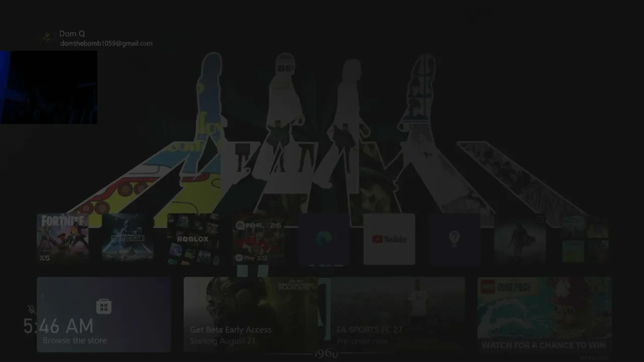Open the LEGO One Piece promo tile
Viewport: 644px width, 362px height.
tap(544, 315)
